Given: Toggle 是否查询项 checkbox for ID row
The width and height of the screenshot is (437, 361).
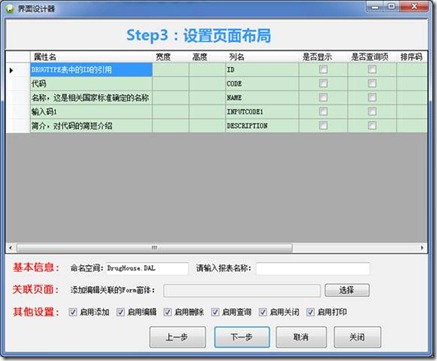Looking at the screenshot, I should click(372, 69).
